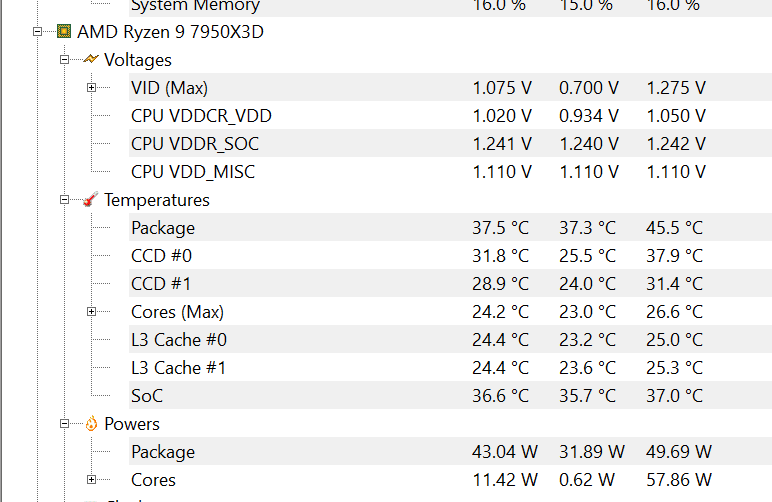Viewport: 772px width, 502px height.
Task: Click the AMD Ryzen 9 7950X3D chip icon
Action: click(x=64, y=32)
